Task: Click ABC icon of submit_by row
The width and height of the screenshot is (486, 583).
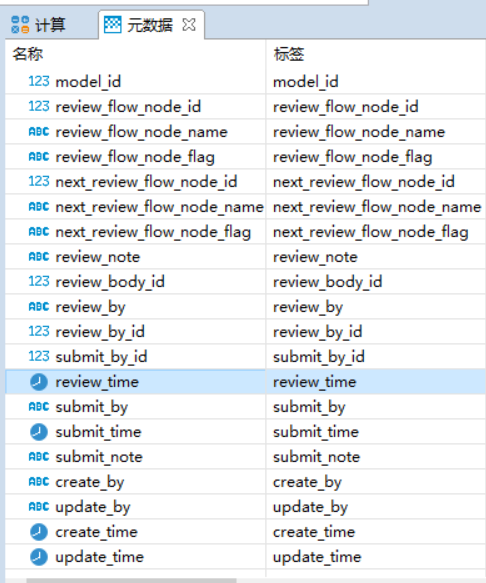Action: [39, 407]
